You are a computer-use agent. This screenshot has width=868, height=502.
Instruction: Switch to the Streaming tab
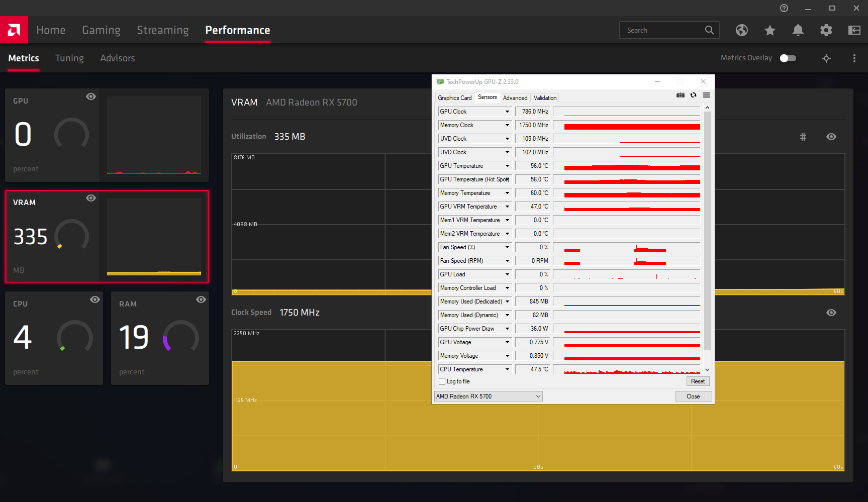163,30
